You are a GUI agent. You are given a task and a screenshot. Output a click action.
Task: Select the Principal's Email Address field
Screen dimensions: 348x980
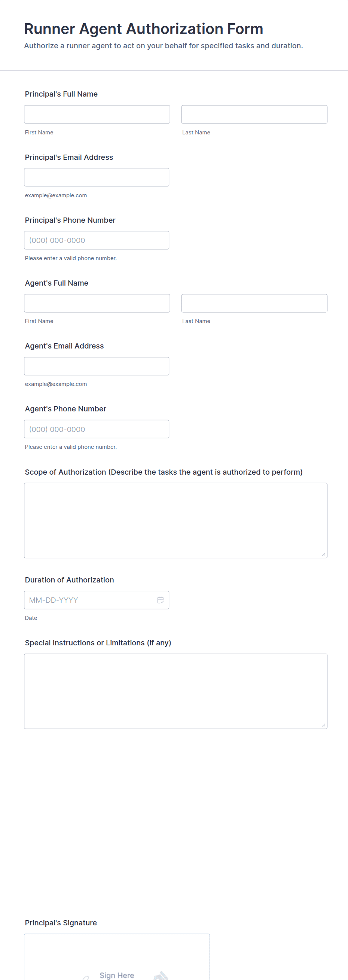(x=97, y=177)
